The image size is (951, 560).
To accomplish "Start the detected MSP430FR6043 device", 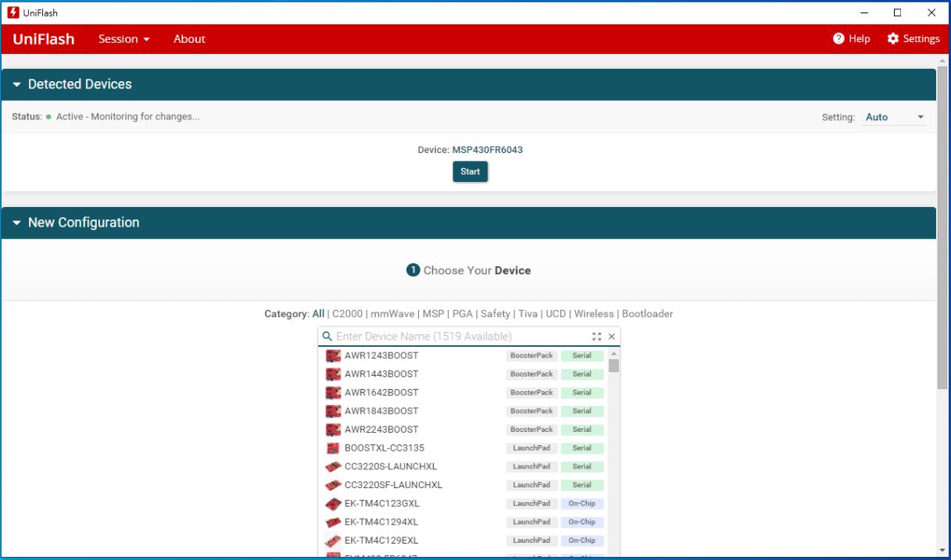I will [470, 172].
